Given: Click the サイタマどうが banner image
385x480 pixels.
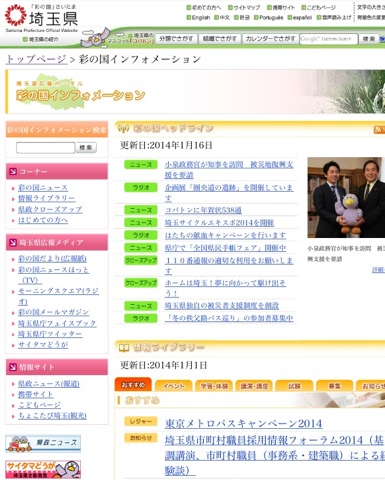Looking at the screenshot, I should pyautogui.click(x=43, y=469).
